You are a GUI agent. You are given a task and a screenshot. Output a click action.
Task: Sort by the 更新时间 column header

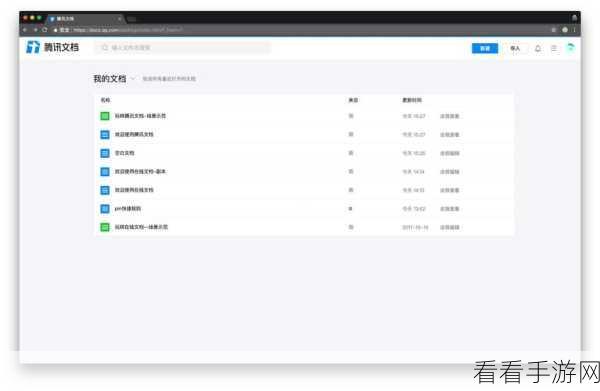click(412, 100)
